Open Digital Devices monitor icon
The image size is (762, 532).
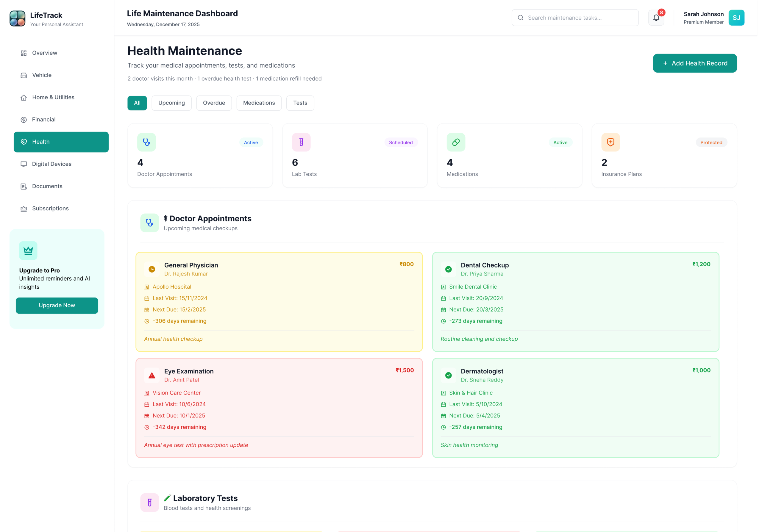[23, 164]
